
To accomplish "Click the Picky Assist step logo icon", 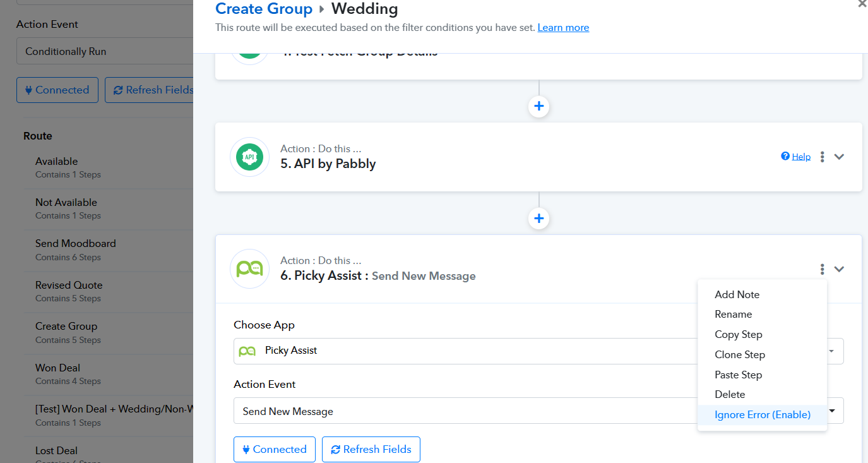I will [x=249, y=269].
